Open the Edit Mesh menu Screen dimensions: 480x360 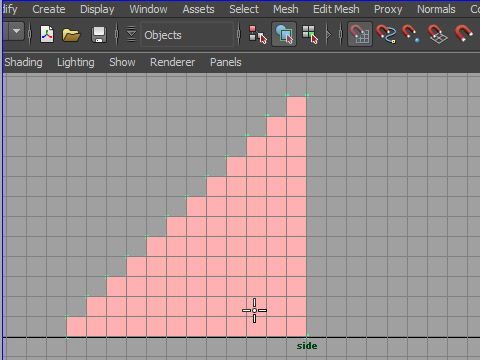pos(336,9)
